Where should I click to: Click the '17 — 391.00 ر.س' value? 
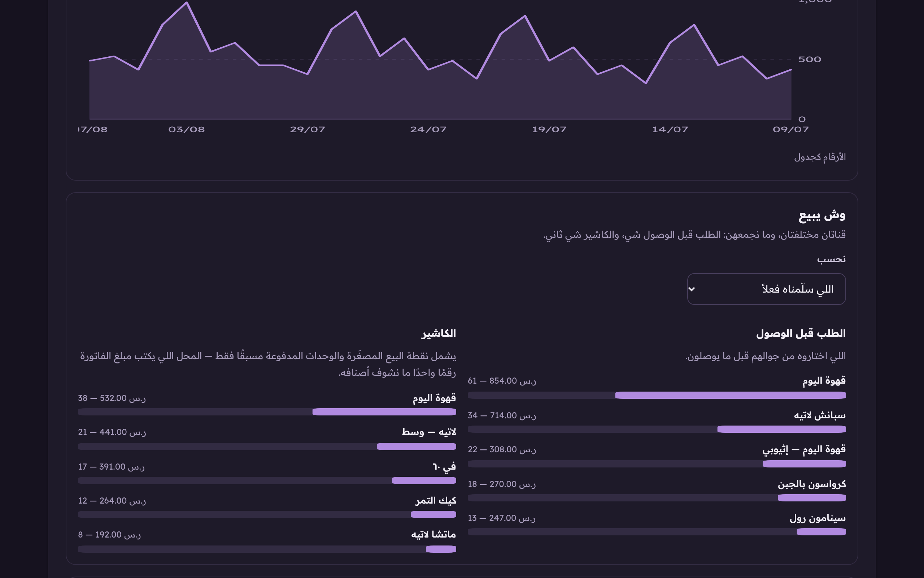point(111,466)
